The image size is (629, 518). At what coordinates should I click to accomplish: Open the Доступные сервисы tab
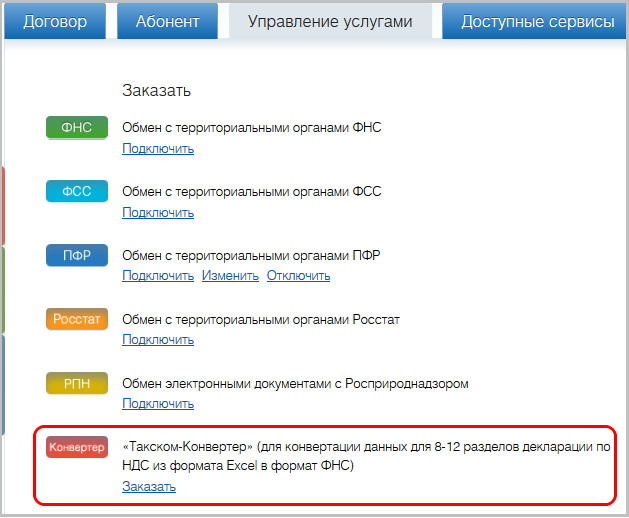[x=537, y=21]
